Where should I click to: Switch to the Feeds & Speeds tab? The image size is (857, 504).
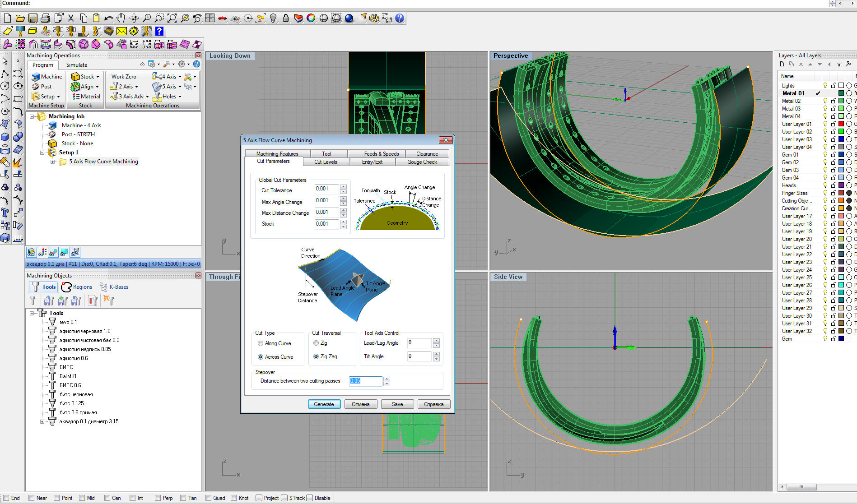pos(381,154)
